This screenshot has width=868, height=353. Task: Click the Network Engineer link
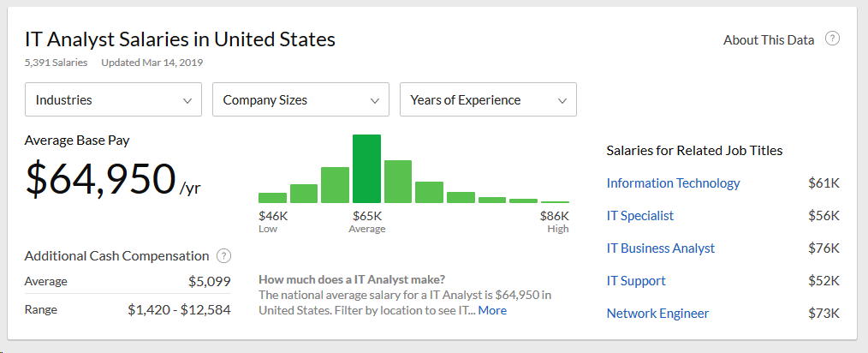pyautogui.click(x=657, y=313)
